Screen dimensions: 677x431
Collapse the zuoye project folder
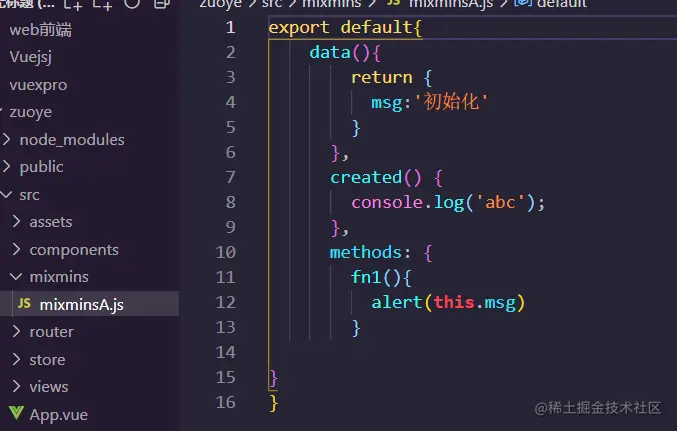pos(31,112)
